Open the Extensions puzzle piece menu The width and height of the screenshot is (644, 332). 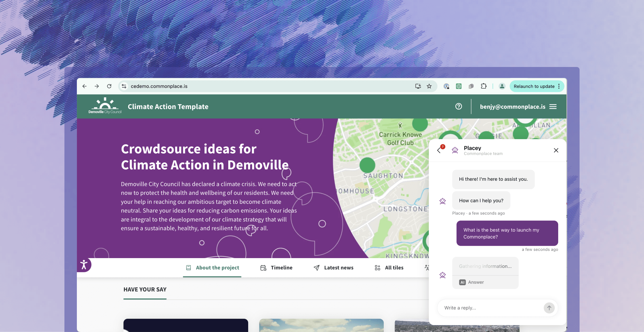(x=484, y=86)
